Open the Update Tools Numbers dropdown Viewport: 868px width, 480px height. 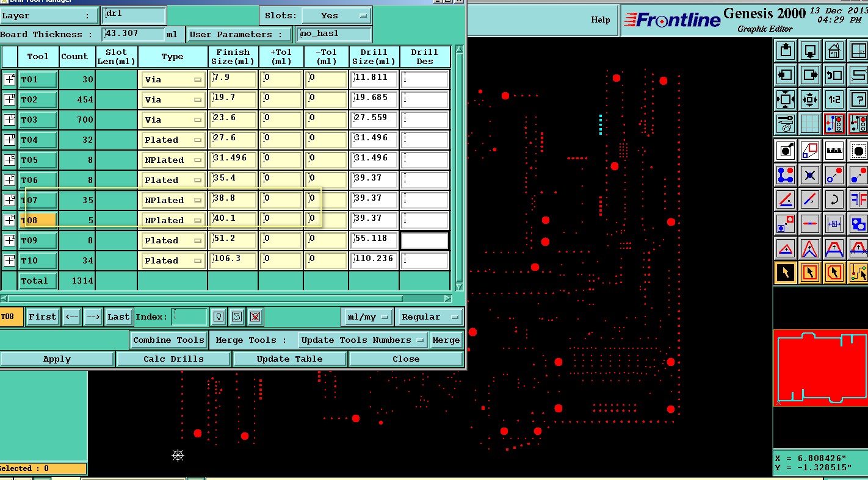point(363,340)
